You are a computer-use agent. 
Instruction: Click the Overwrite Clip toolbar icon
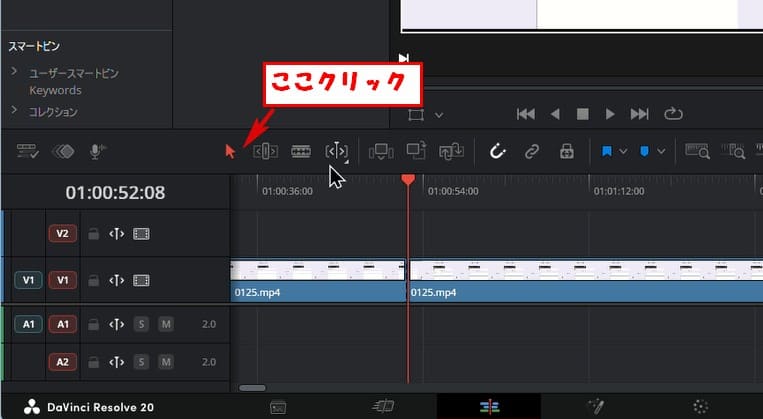click(x=417, y=151)
